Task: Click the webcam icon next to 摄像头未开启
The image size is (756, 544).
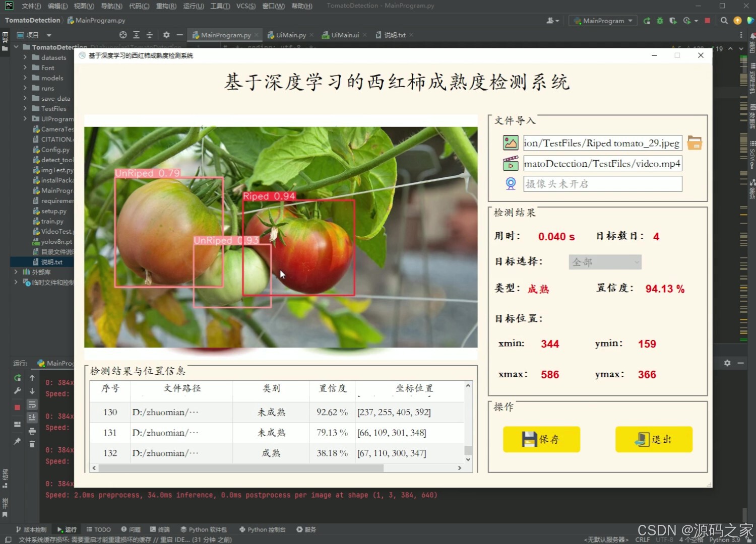Action: 510,183
